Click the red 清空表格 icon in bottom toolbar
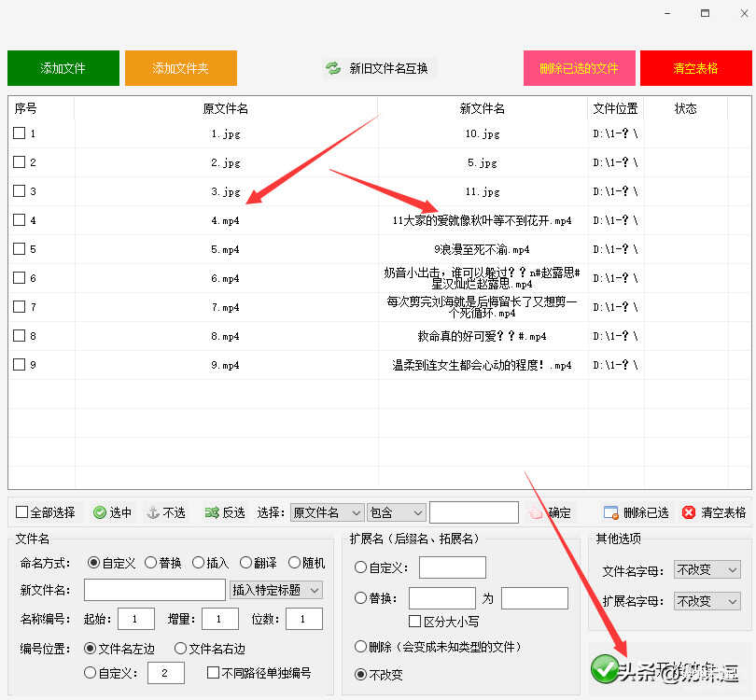Screen dimensions: 756x700 (689, 512)
